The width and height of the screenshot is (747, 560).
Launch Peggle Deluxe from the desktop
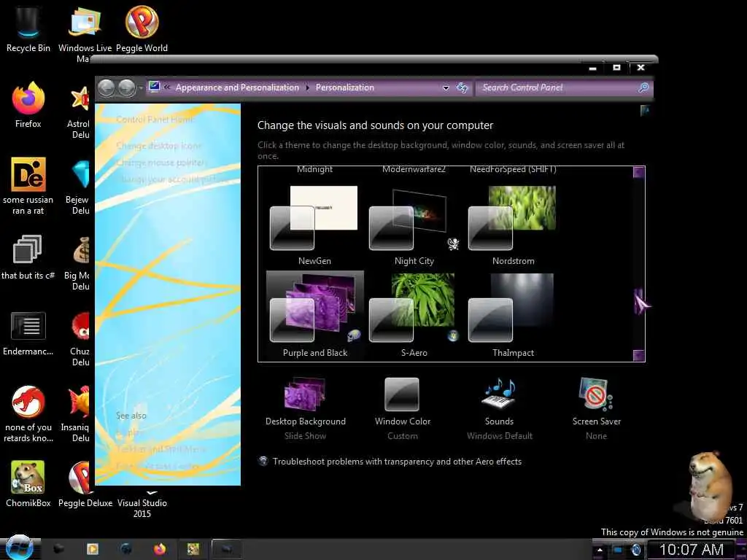point(85,483)
